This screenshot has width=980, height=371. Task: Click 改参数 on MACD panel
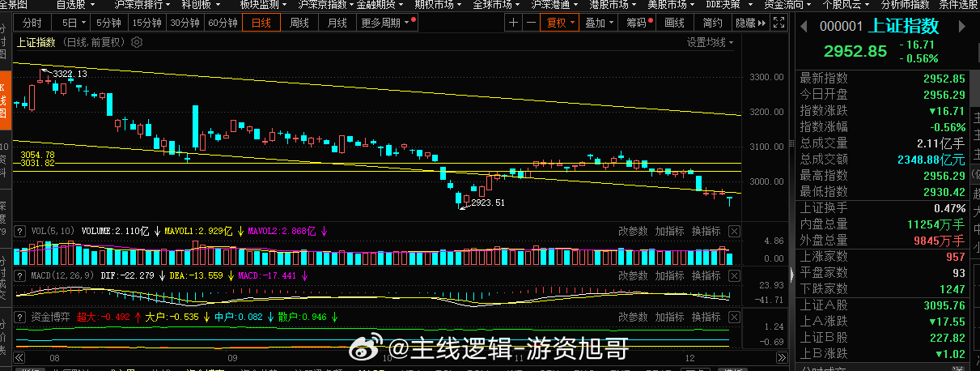point(634,276)
